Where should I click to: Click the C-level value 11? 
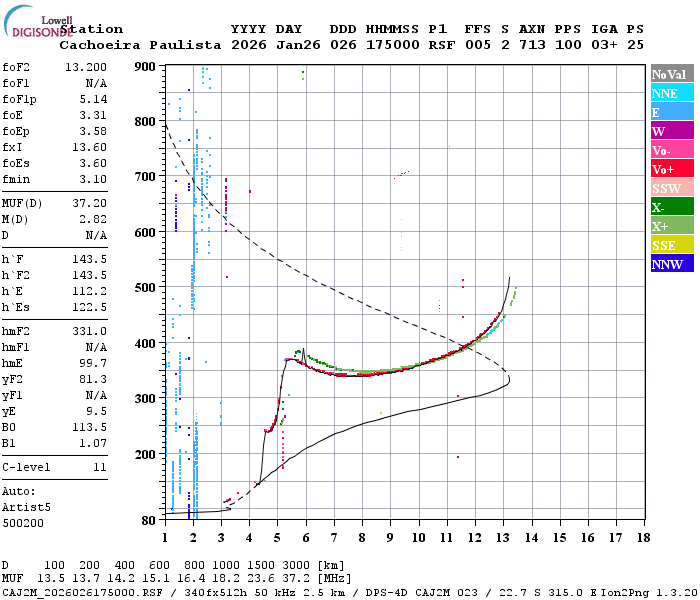[100, 467]
